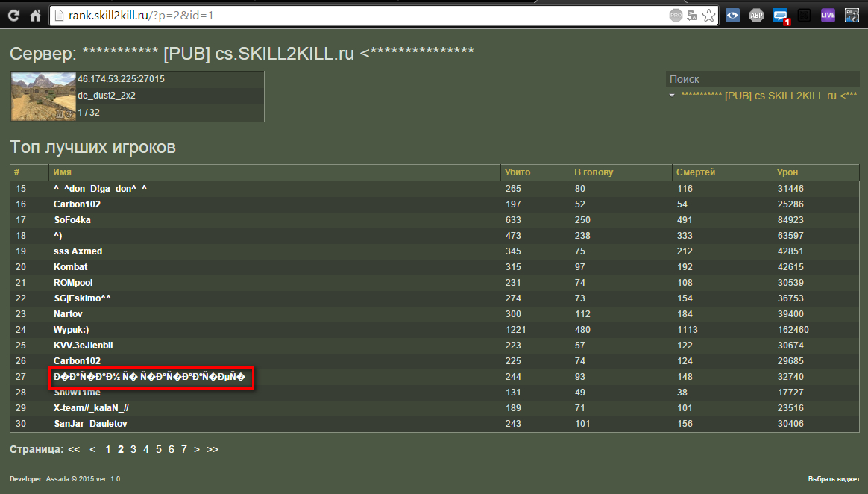
Task: Reload the page with the refresh icon
Action: coord(14,16)
